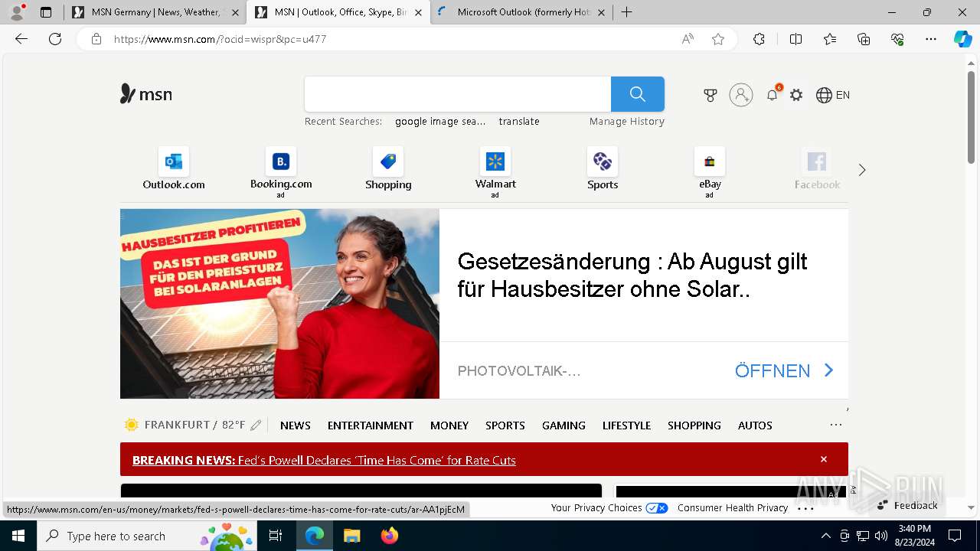Click the blue search magnifier button
Image resolution: width=980 pixels, height=551 pixels.
point(638,94)
